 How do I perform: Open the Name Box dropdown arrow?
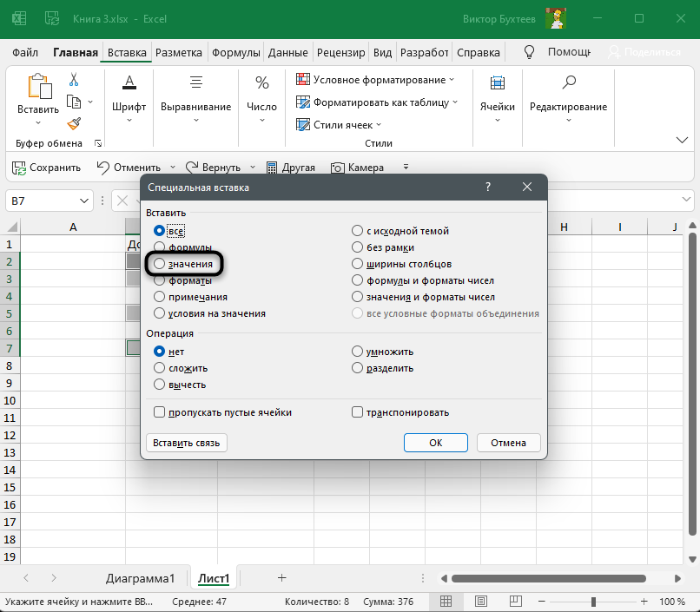point(84,201)
